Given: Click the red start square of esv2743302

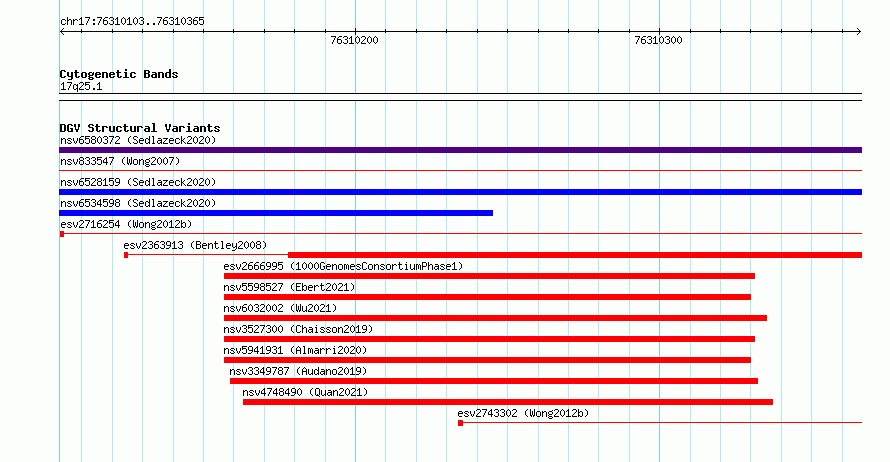Looking at the screenshot, I should coord(460,423).
